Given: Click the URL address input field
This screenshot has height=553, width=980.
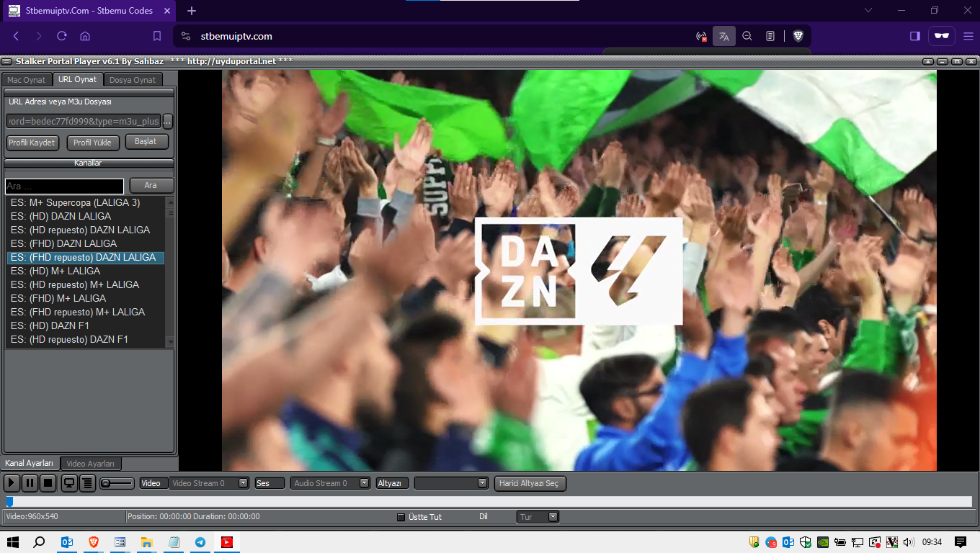Looking at the screenshot, I should (84, 122).
